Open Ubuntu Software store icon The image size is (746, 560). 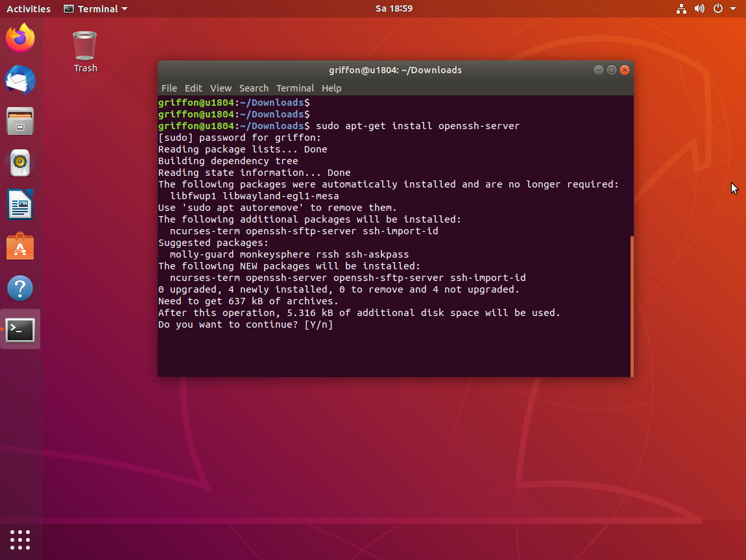pos(20,247)
